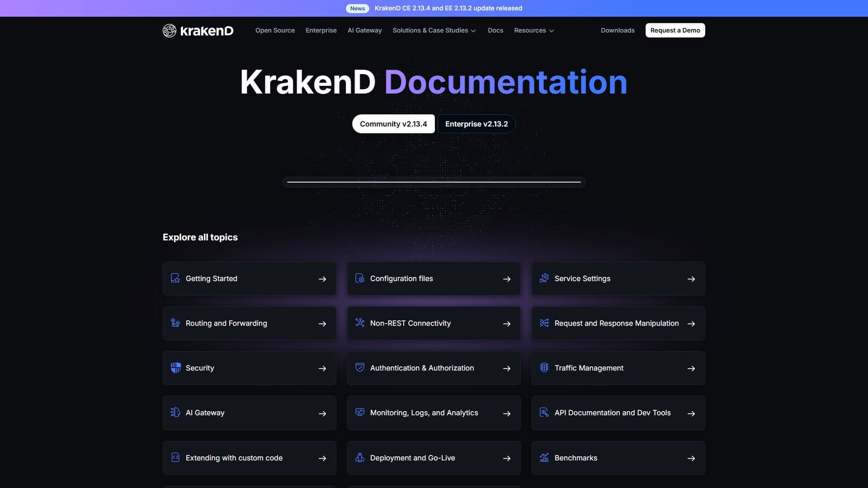The height and width of the screenshot is (488, 868).
Task: Open the Extending with custom code topic
Action: click(249, 458)
